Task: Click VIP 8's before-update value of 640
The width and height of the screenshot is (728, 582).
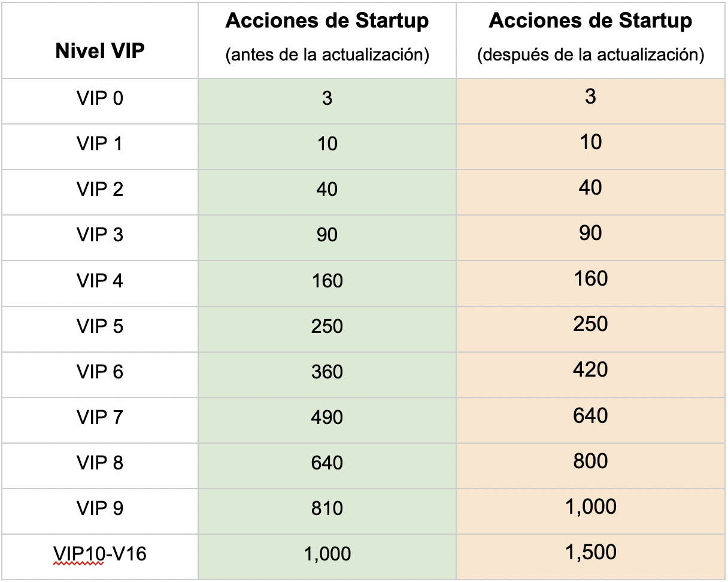Action: click(x=327, y=463)
